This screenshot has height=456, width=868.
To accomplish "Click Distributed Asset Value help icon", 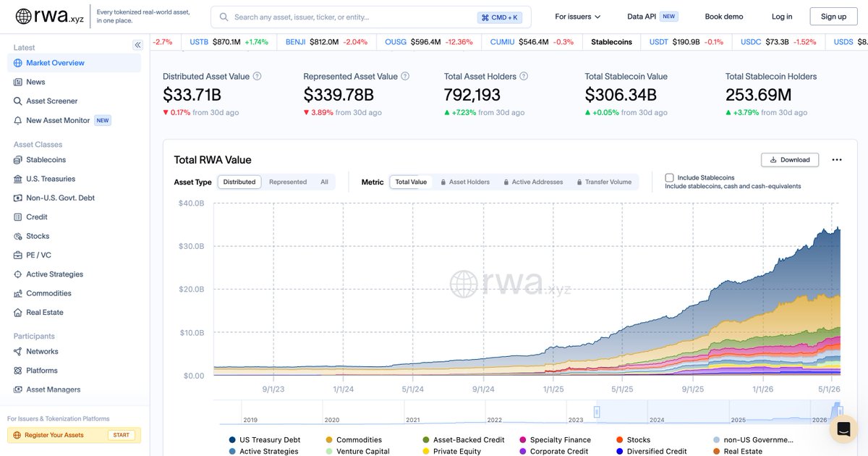I will pyautogui.click(x=257, y=76).
